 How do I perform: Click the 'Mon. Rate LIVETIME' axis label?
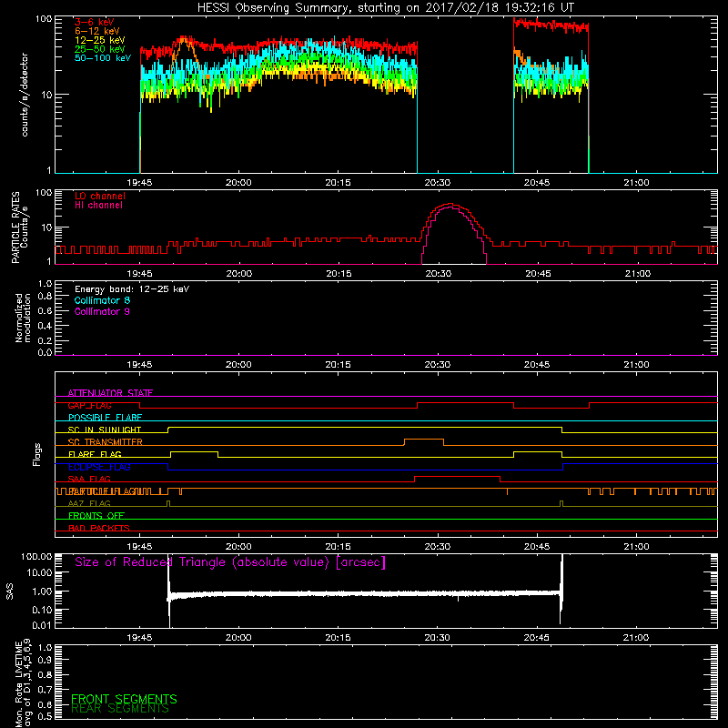(24, 683)
